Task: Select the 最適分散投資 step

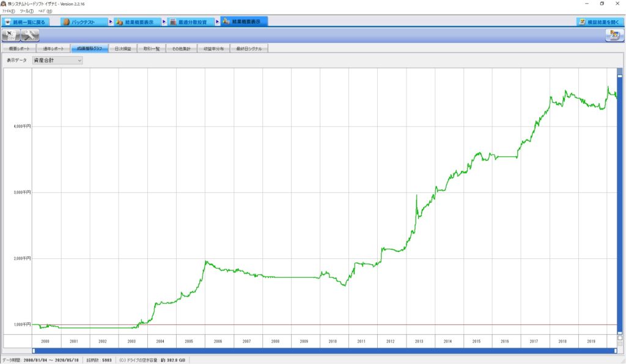Action: (188, 21)
